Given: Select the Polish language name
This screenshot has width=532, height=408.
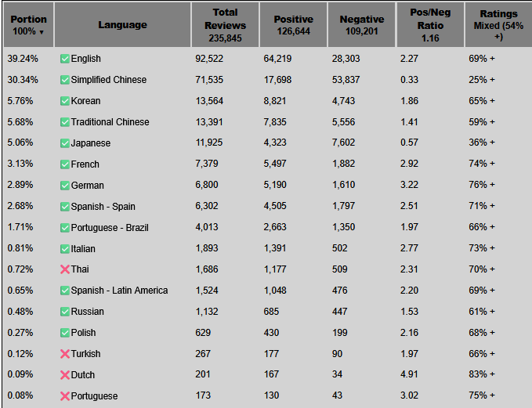Looking at the screenshot, I should [x=84, y=332].
